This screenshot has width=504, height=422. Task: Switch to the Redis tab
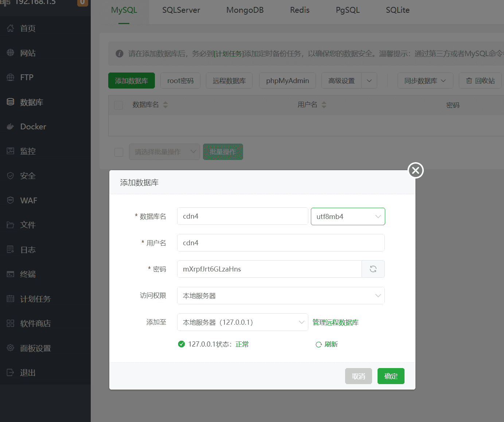300,10
